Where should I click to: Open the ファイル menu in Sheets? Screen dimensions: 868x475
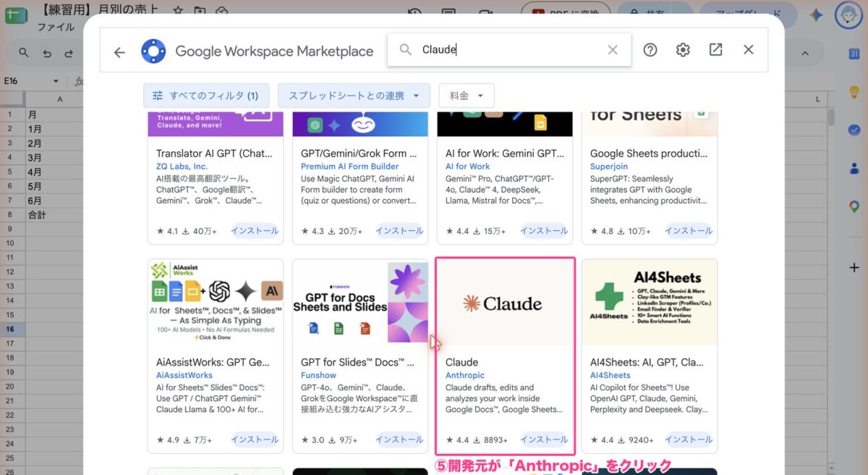56,28
